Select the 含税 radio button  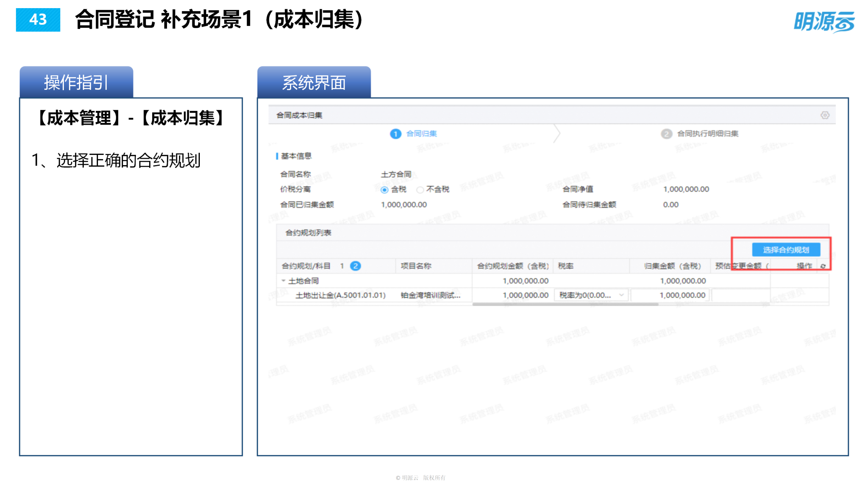(x=384, y=189)
